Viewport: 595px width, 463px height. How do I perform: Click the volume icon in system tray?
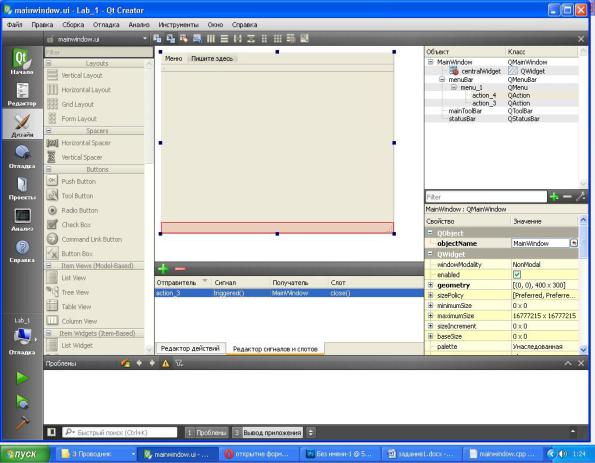tap(562, 454)
